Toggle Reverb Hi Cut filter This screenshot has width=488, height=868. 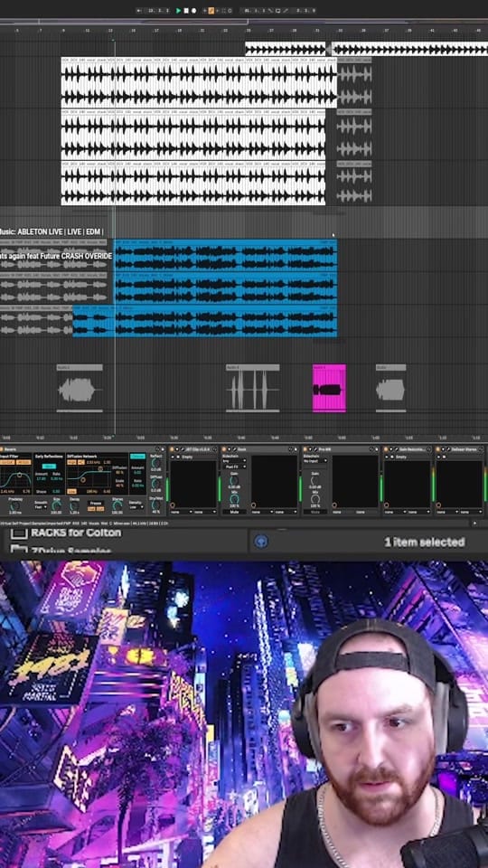coord(23,462)
